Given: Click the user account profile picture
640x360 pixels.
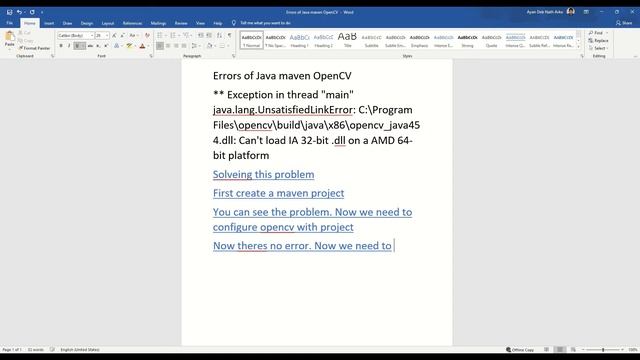Looking at the screenshot, I should click(x=571, y=12).
